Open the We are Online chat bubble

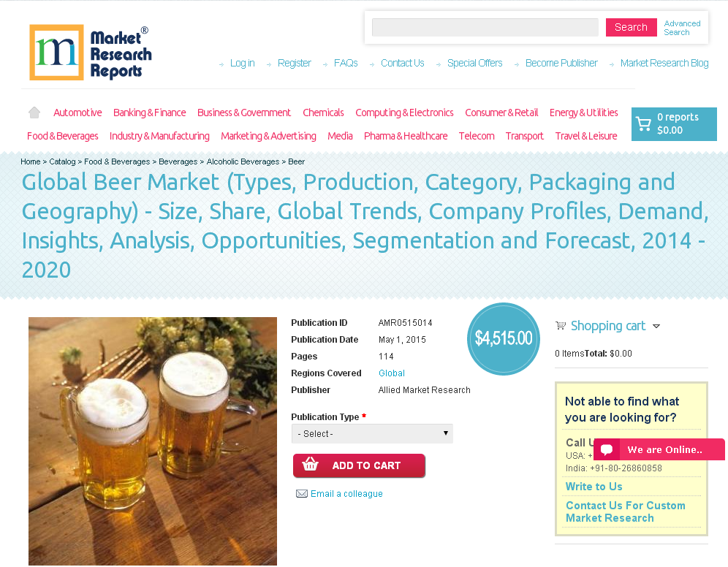[x=656, y=449]
